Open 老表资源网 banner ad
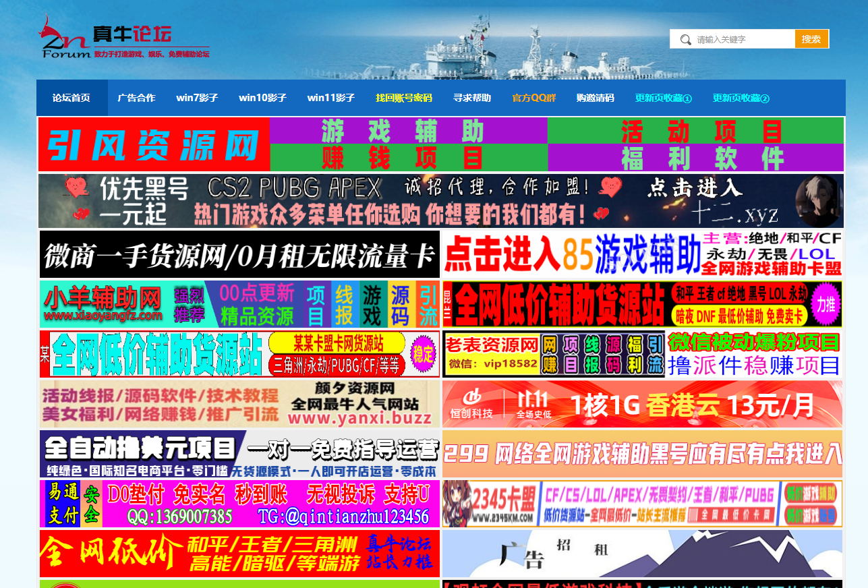Image resolution: width=868 pixels, height=588 pixels. click(x=554, y=354)
